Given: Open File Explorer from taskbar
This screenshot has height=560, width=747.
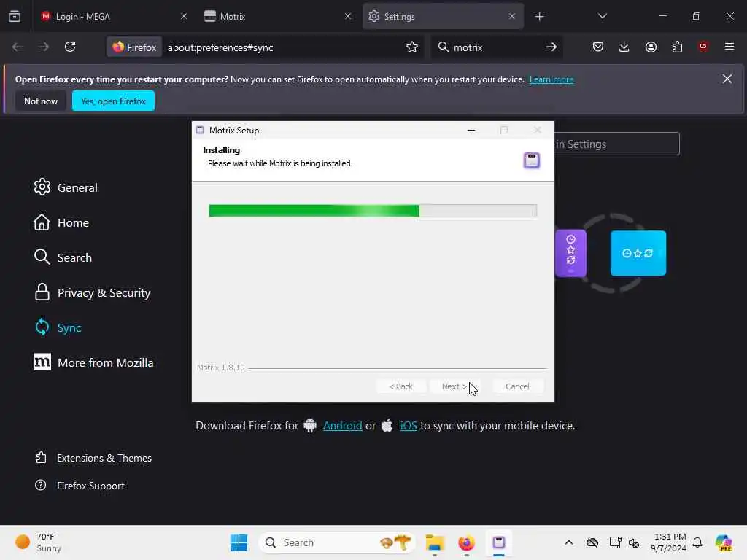Looking at the screenshot, I should (435, 542).
